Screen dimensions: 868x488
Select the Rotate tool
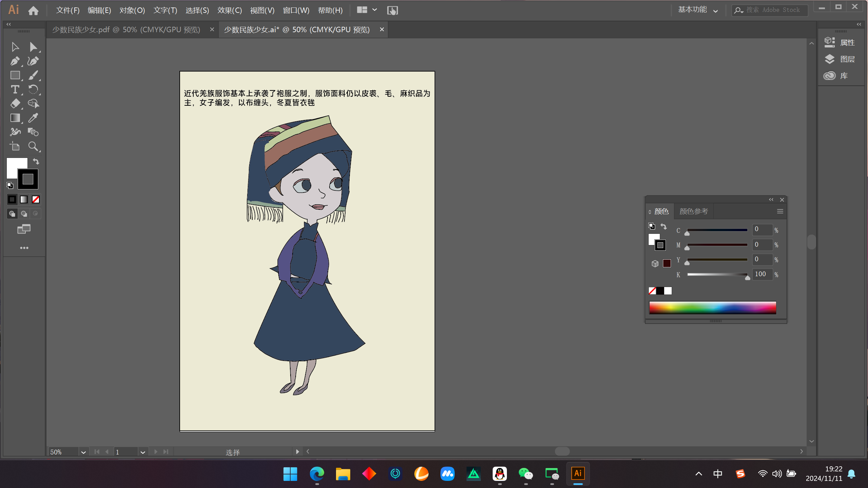(33, 89)
